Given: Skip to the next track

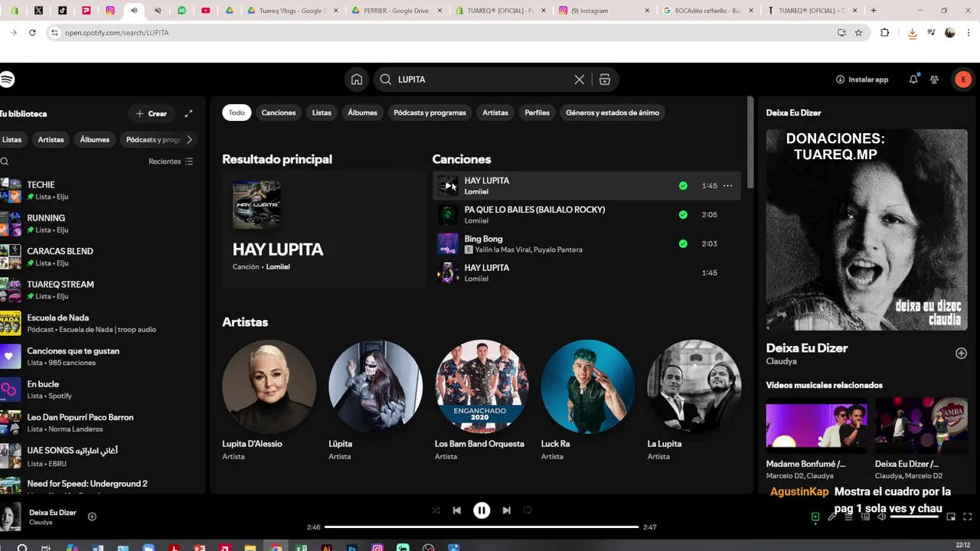Looking at the screenshot, I should [506, 510].
